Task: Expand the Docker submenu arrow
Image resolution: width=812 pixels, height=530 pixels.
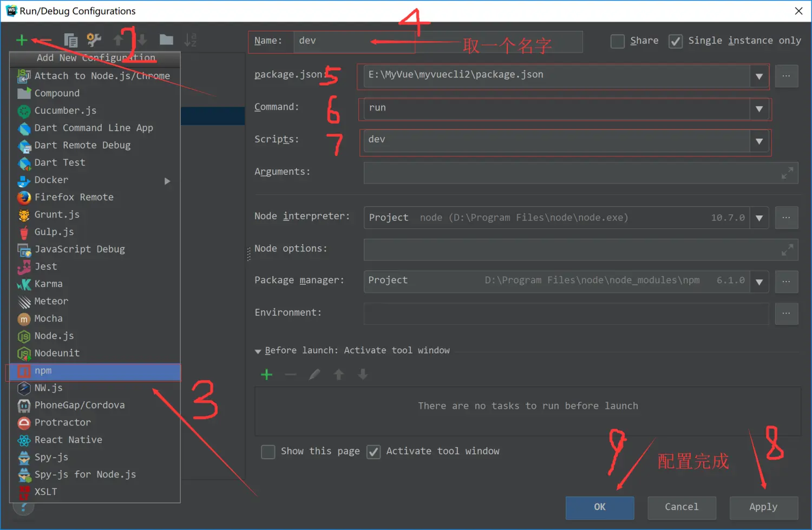Action: coord(167,181)
